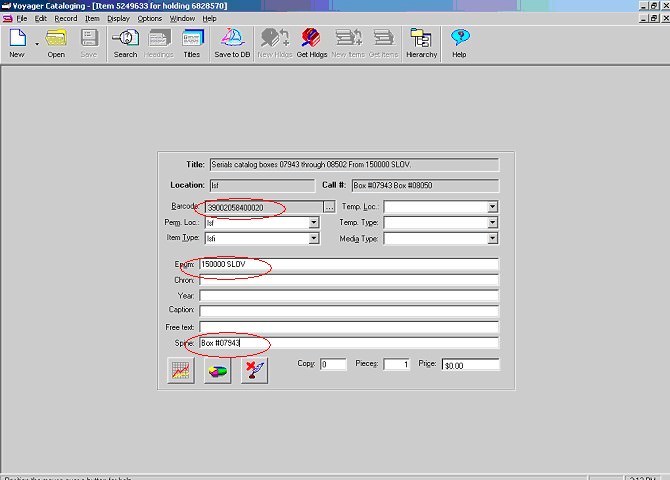The width and height of the screenshot is (670, 480).
Task: Click the Help question mark icon
Action: click(459, 42)
